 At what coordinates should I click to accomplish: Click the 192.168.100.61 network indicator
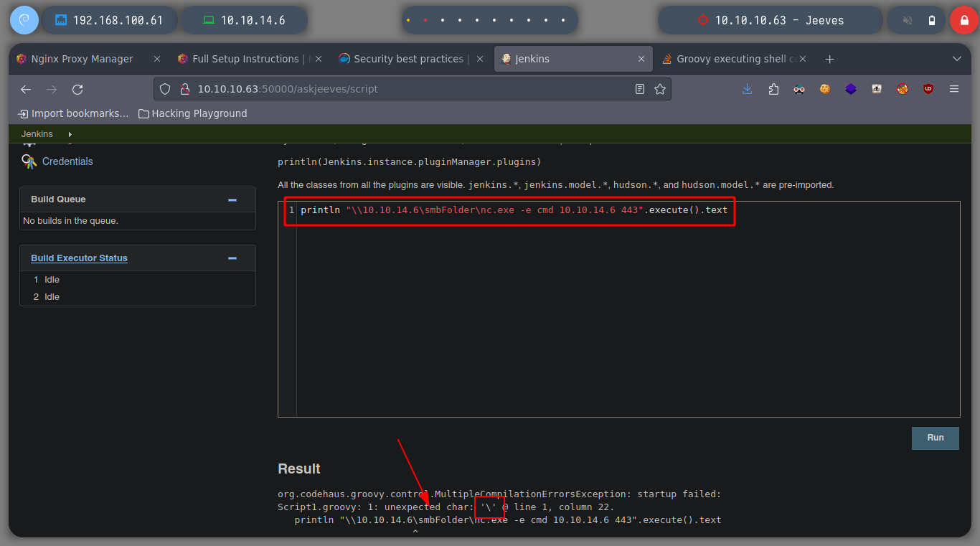pyautogui.click(x=109, y=20)
